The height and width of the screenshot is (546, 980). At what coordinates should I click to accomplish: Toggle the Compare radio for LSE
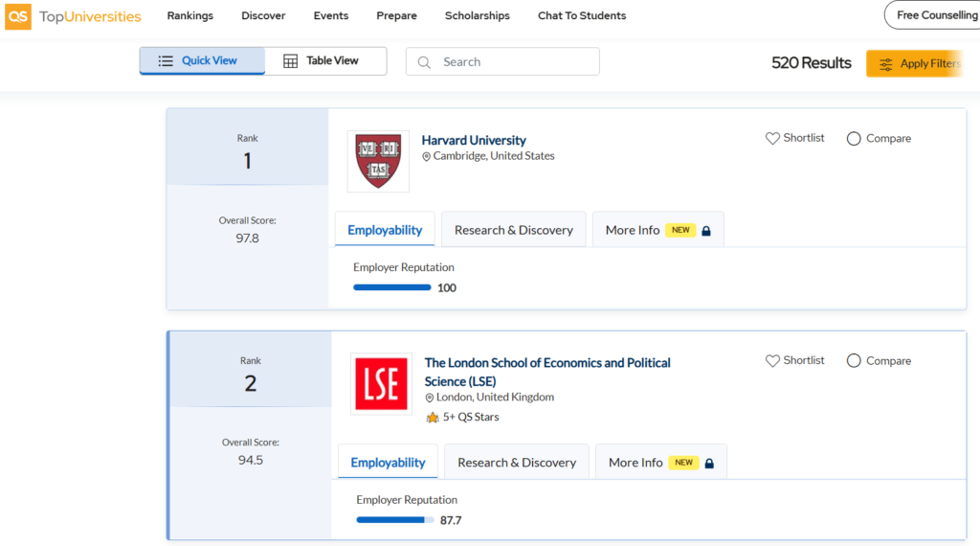click(854, 361)
